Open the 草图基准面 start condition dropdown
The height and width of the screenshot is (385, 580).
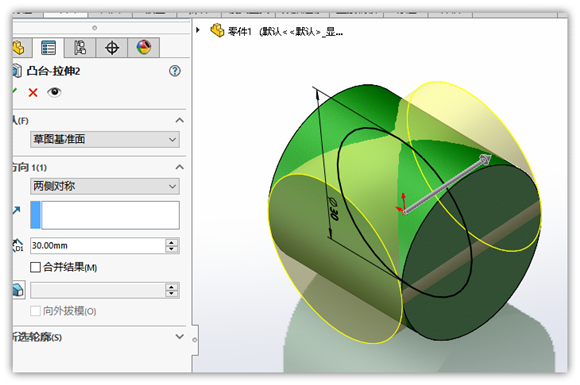(x=105, y=139)
